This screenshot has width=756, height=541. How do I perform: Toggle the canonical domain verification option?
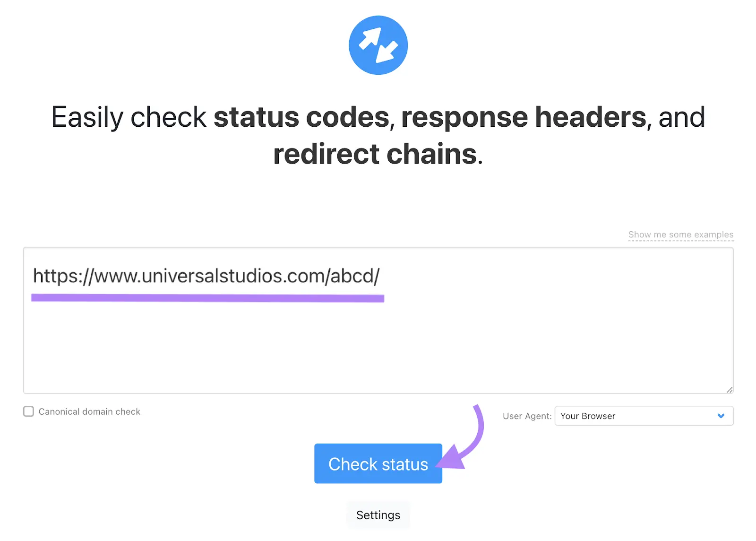click(28, 411)
